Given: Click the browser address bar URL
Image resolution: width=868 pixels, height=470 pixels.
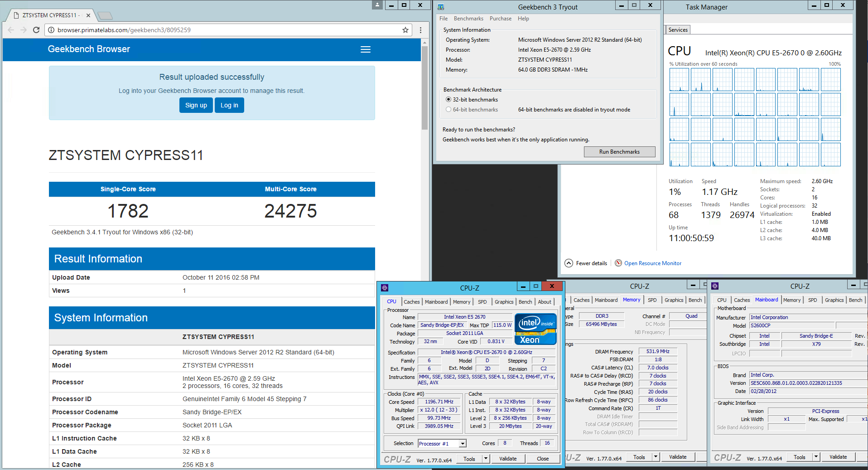Looking at the screenshot, I should (x=124, y=30).
